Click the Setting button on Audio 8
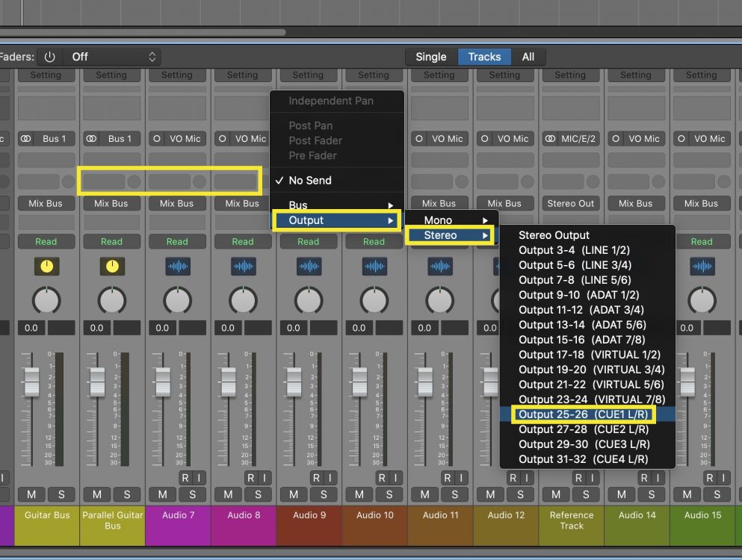The width and height of the screenshot is (742, 560). [242, 75]
